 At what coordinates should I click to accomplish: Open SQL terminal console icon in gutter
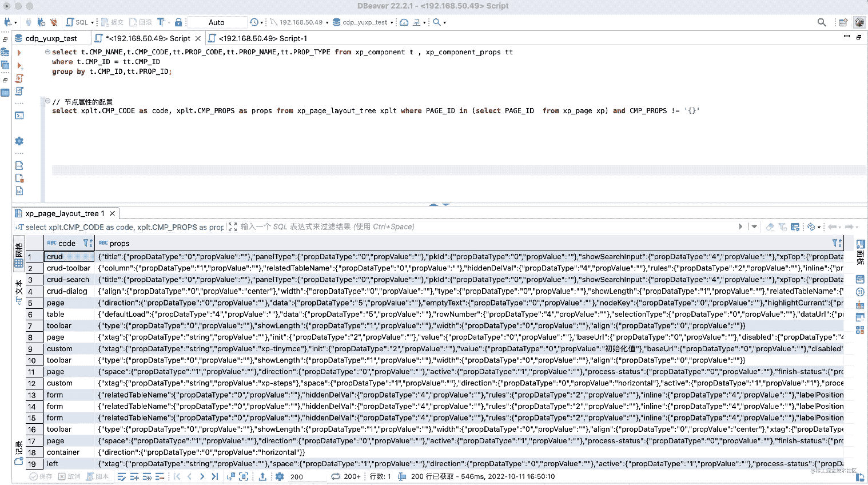tap(19, 116)
